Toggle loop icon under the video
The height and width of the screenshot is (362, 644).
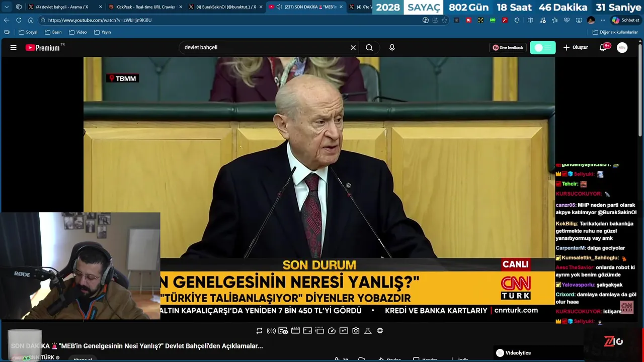[259, 331]
